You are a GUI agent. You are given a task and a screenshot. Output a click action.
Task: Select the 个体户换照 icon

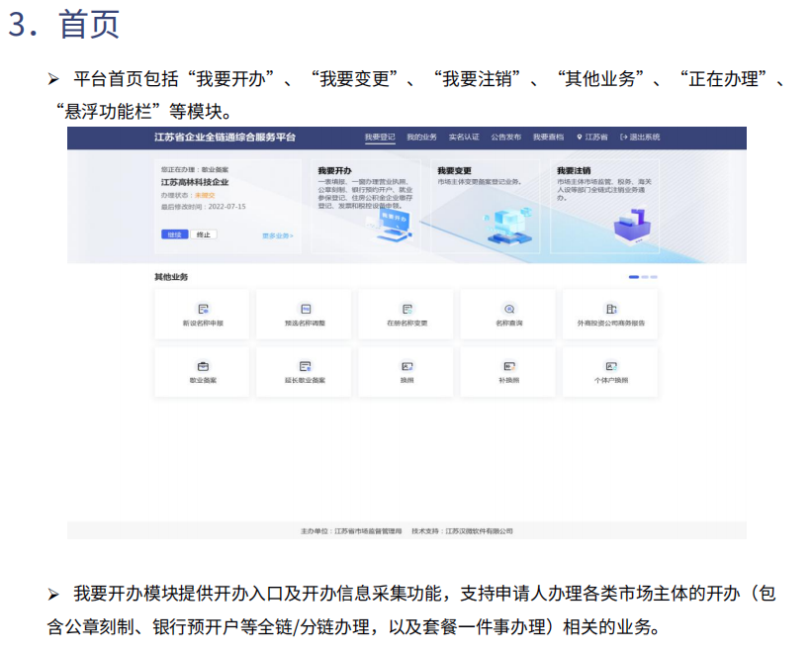pos(611,366)
